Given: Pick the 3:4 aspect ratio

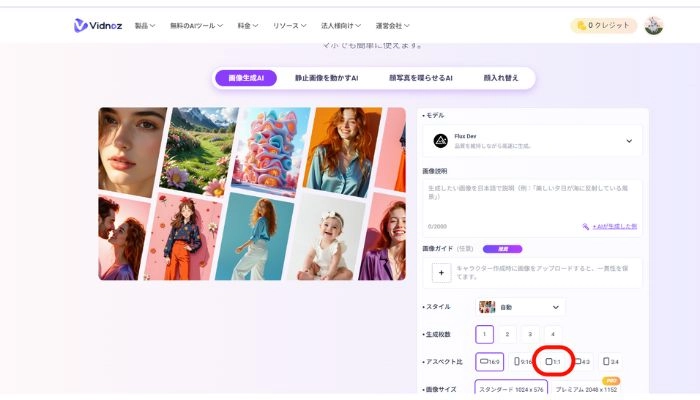Looking at the screenshot, I should click(x=612, y=361).
